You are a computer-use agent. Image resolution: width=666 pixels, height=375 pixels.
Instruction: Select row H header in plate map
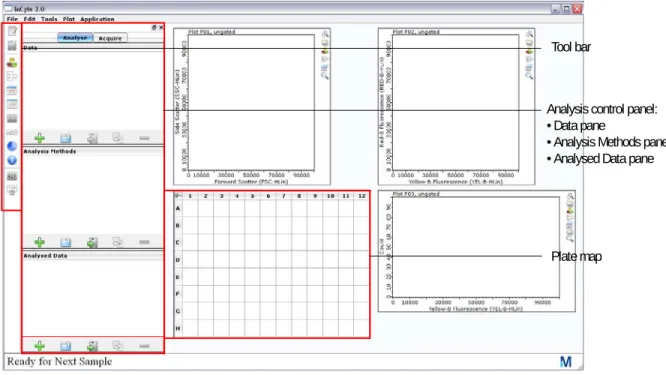178,328
